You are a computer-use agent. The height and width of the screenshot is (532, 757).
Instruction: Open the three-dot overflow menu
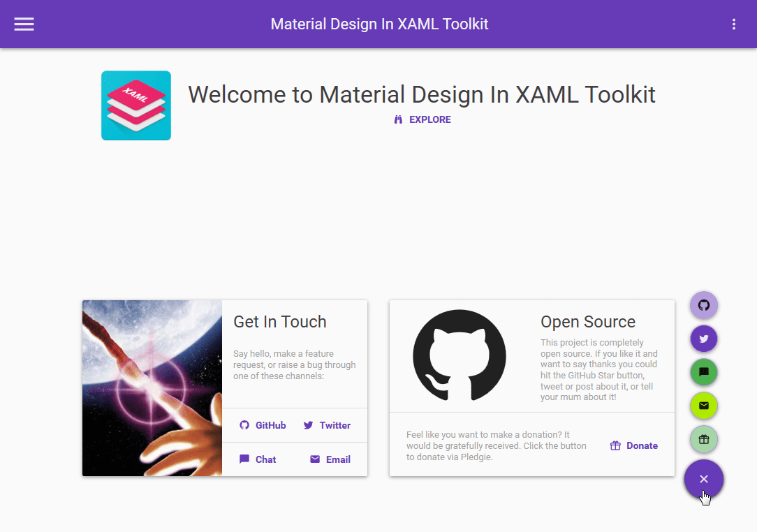(x=734, y=23)
